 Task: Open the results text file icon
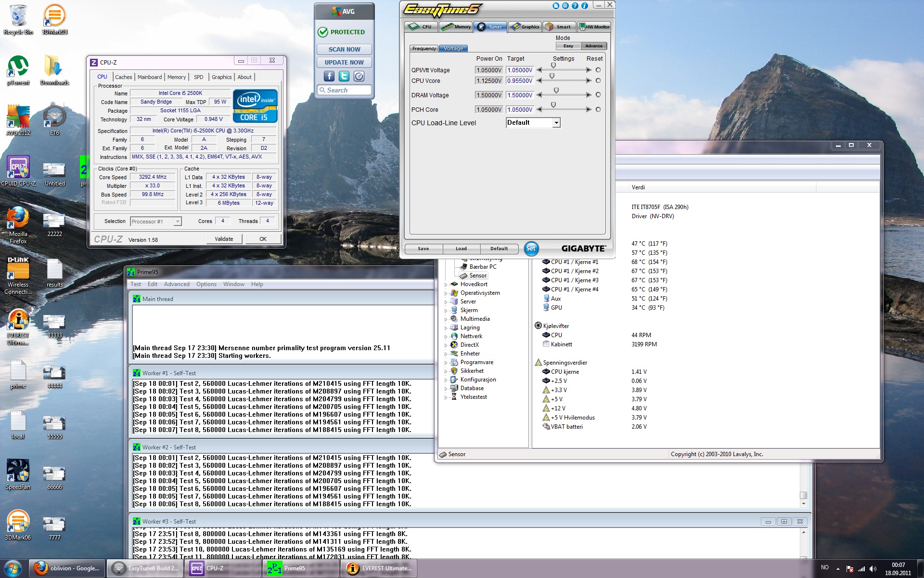pos(54,273)
